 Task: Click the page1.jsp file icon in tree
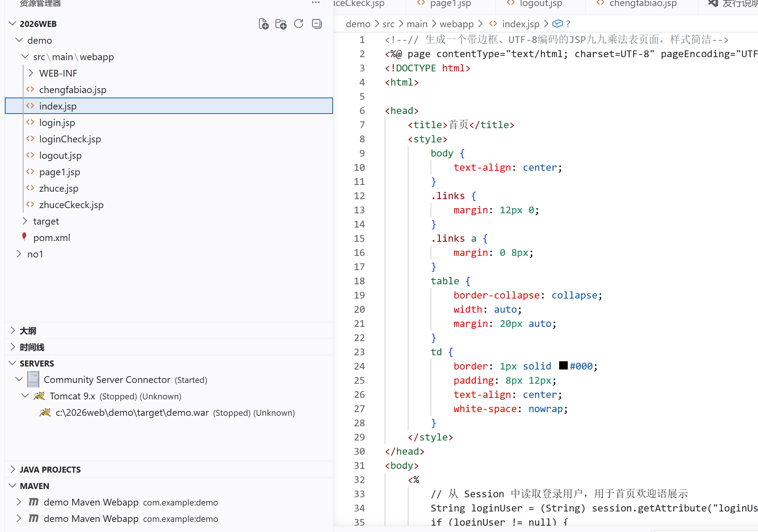tap(30, 172)
